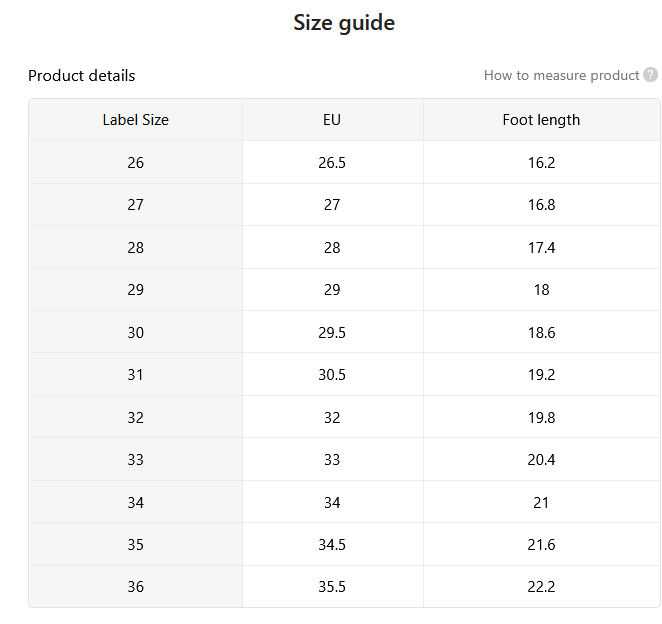Click foot length 19.8 cell

coord(541,417)
